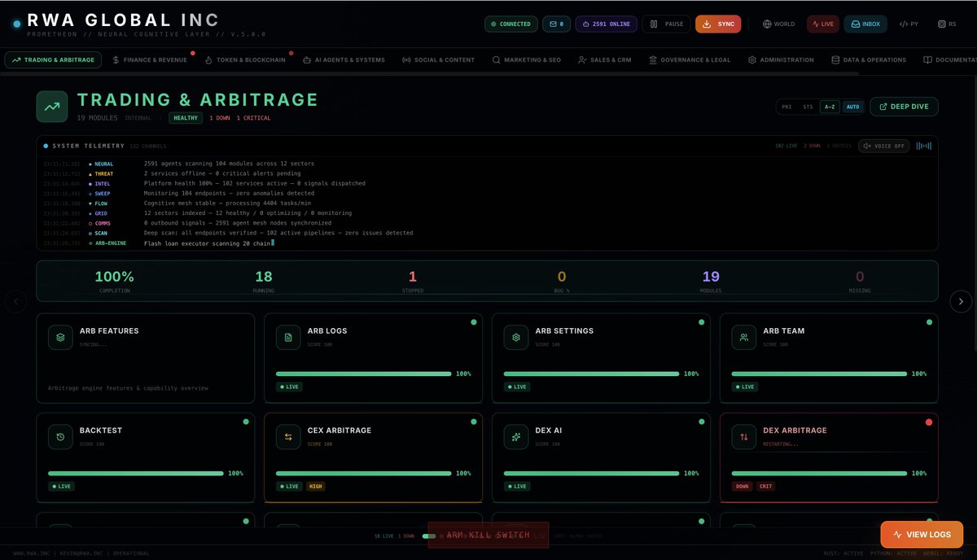977x560 pixels.
Task: Click DEX AI progress bar
Action: pyautogui.click(x=591, y=473)
